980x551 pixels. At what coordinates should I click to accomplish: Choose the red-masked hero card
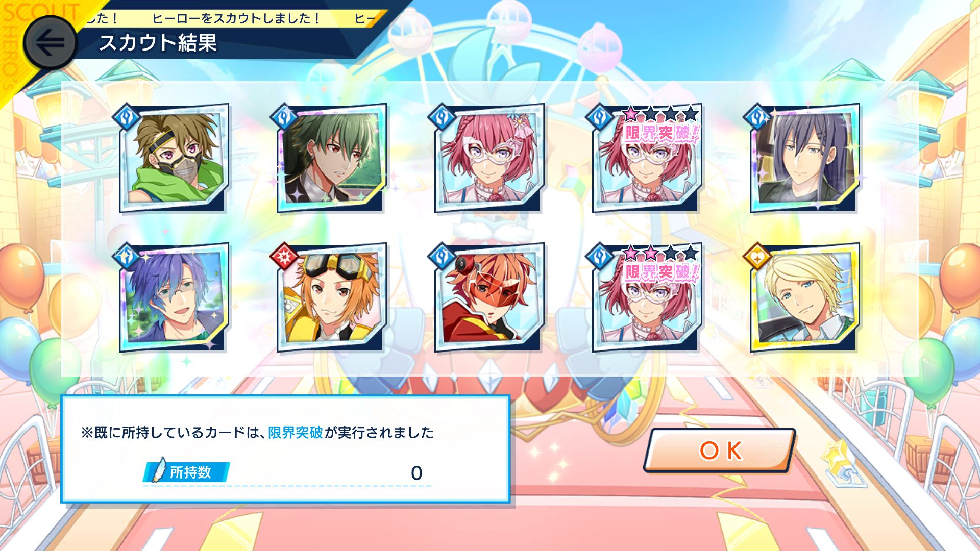point(489,297)
